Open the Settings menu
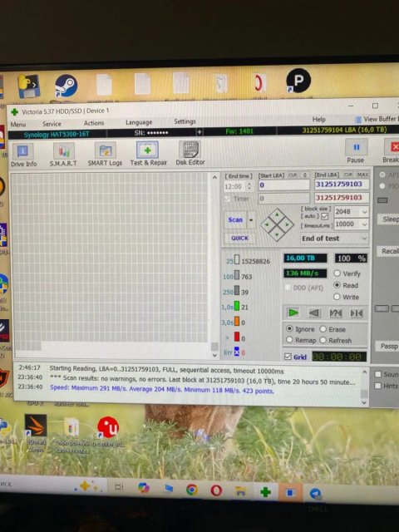399x532 pixels. [185, 121]
